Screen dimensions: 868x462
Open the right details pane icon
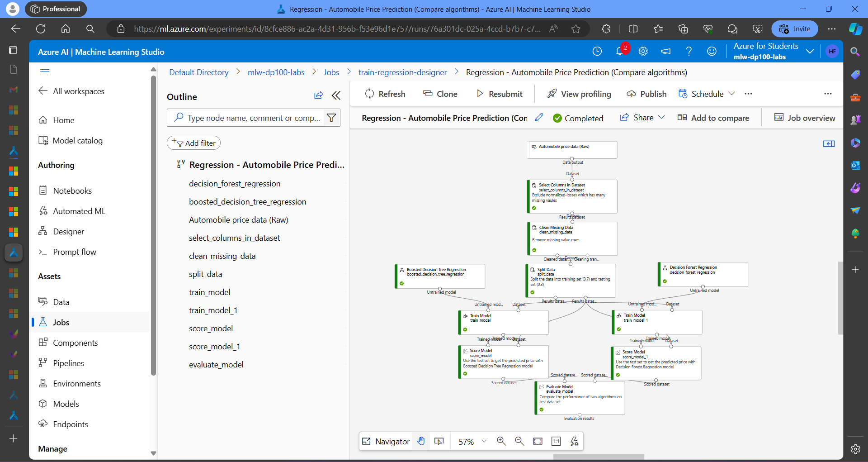click(829, 144)
